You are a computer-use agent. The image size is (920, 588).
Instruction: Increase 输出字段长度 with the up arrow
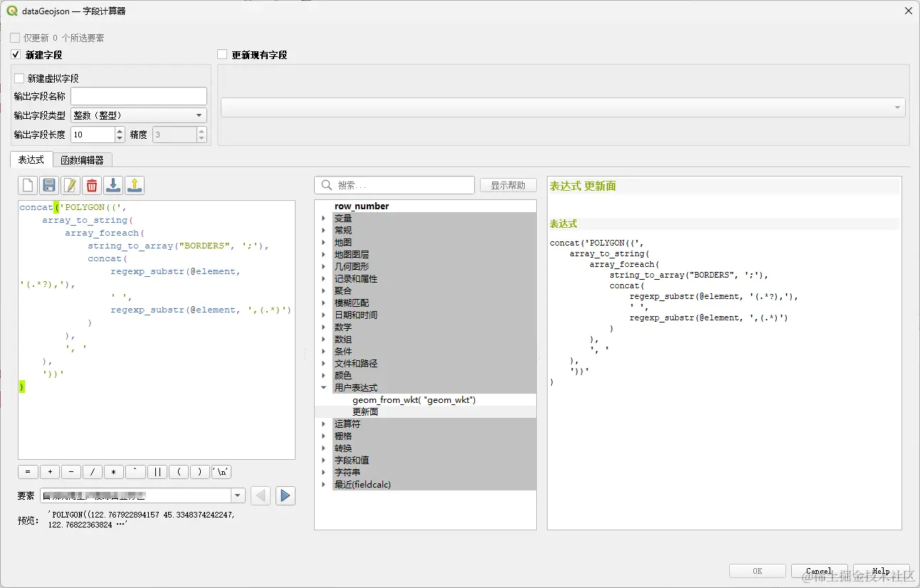tap(120, 131)
